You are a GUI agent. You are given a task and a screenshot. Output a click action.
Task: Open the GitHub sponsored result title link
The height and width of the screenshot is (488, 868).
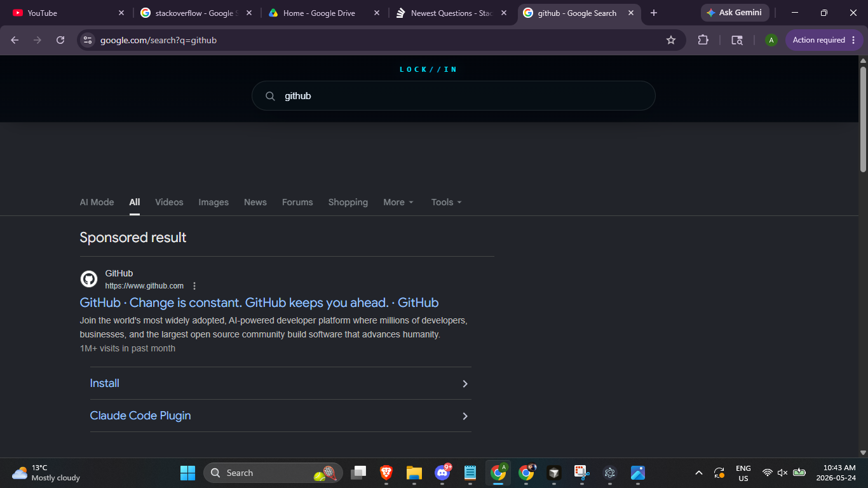[259, 302]
